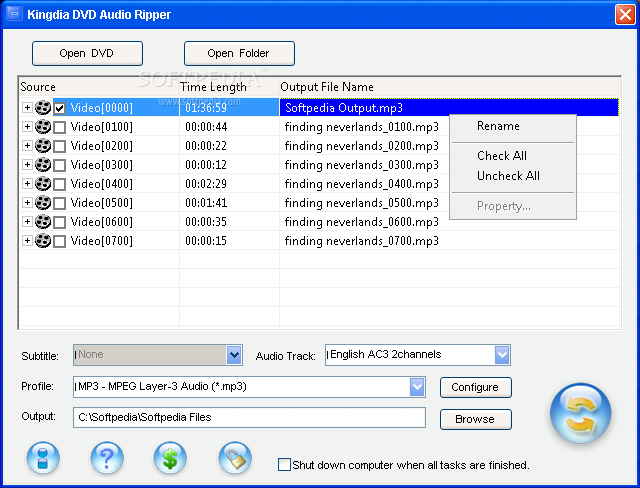640x488 pixels.
Task: Expand the Video[0000] tree node
Action: [x=27, y=107]
